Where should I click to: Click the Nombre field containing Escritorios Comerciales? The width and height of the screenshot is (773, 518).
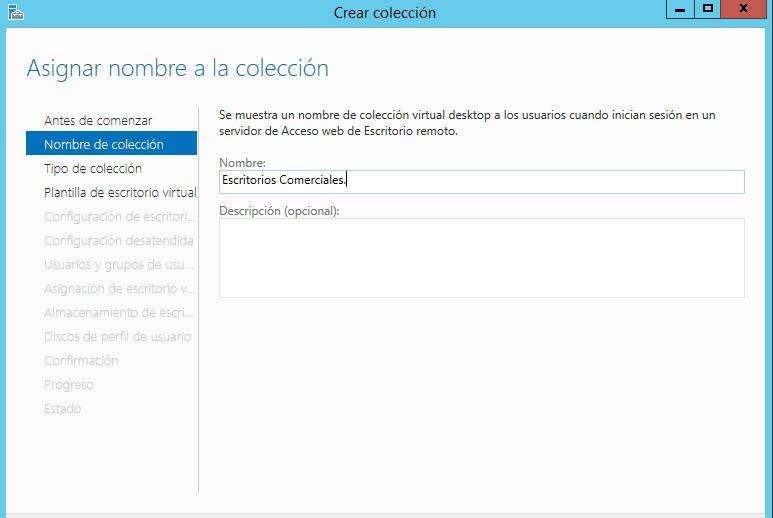tap(481, 181)
